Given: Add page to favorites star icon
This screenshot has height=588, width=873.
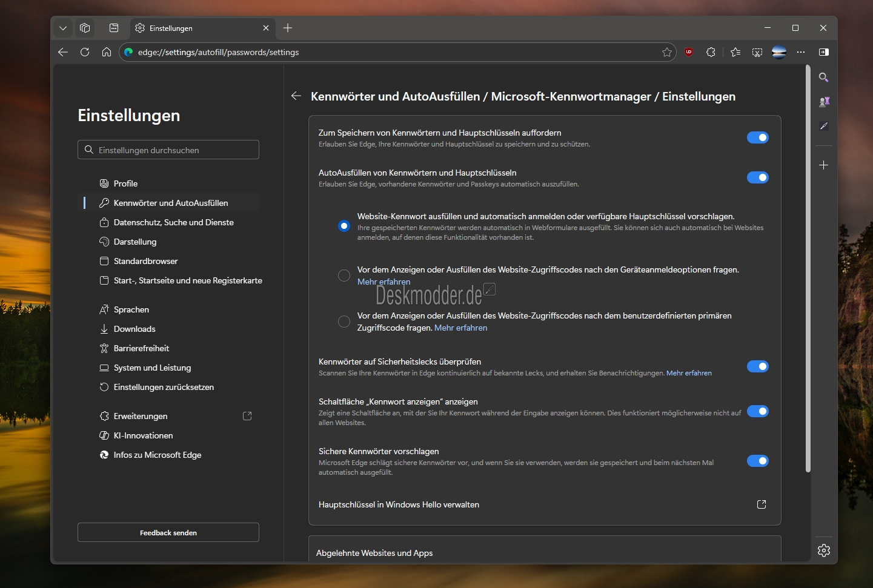Looking at the screenshot, I should [667, 52].
